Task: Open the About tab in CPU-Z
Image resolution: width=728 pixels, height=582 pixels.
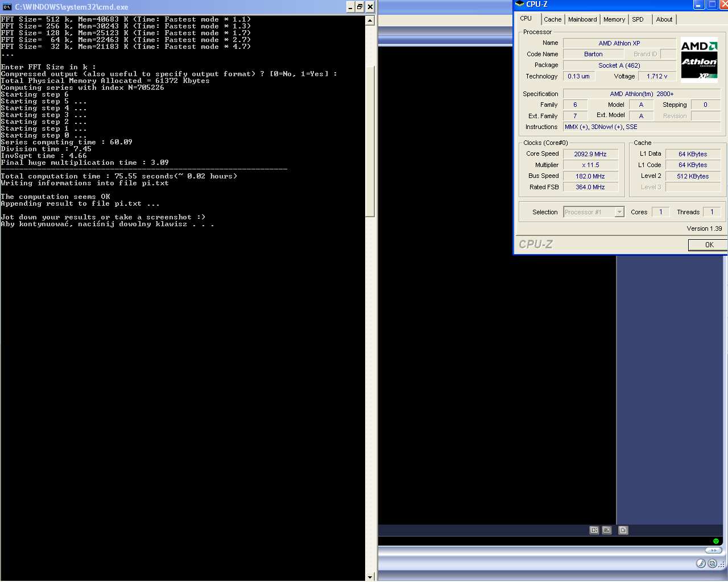Action: click(664, 19)
